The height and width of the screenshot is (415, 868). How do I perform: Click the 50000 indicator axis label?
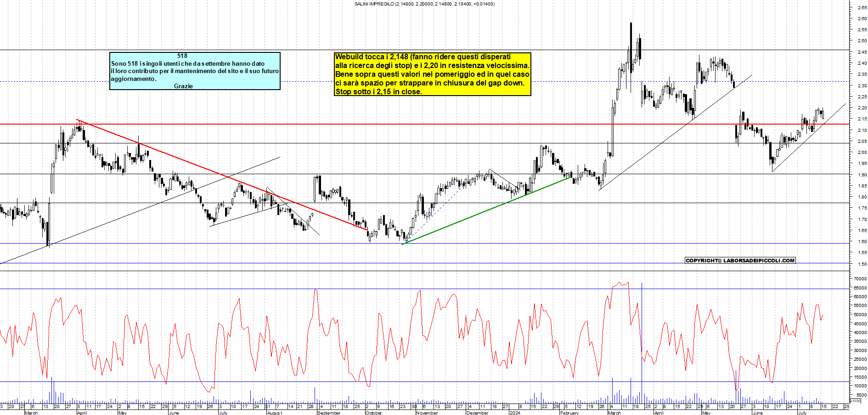[x=860, y=314]
